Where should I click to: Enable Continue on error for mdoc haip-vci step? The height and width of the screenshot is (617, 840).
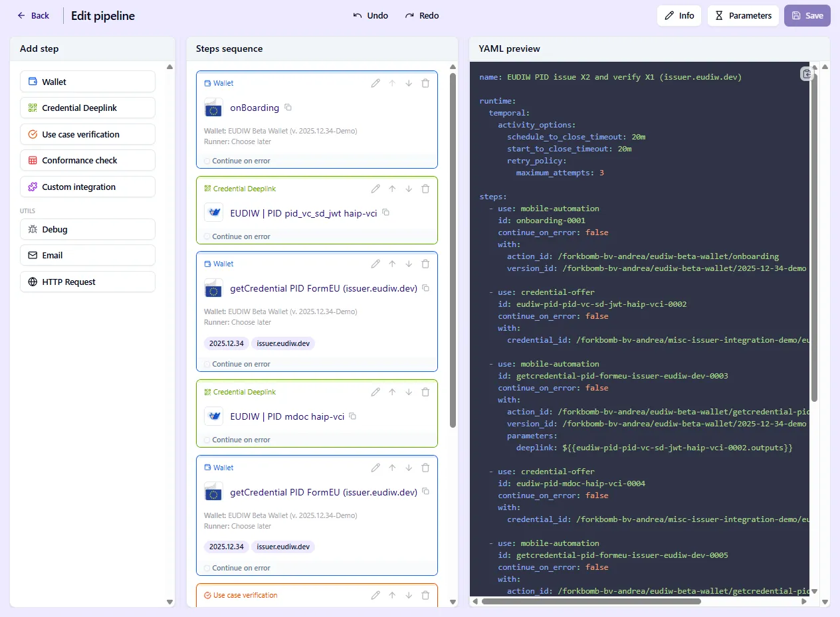(207, 440)
